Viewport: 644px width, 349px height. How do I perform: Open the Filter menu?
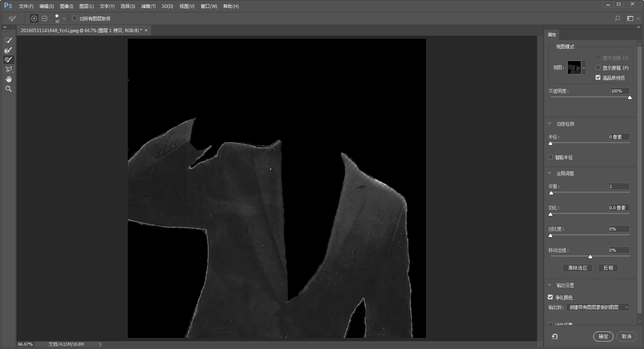point(148,6)
